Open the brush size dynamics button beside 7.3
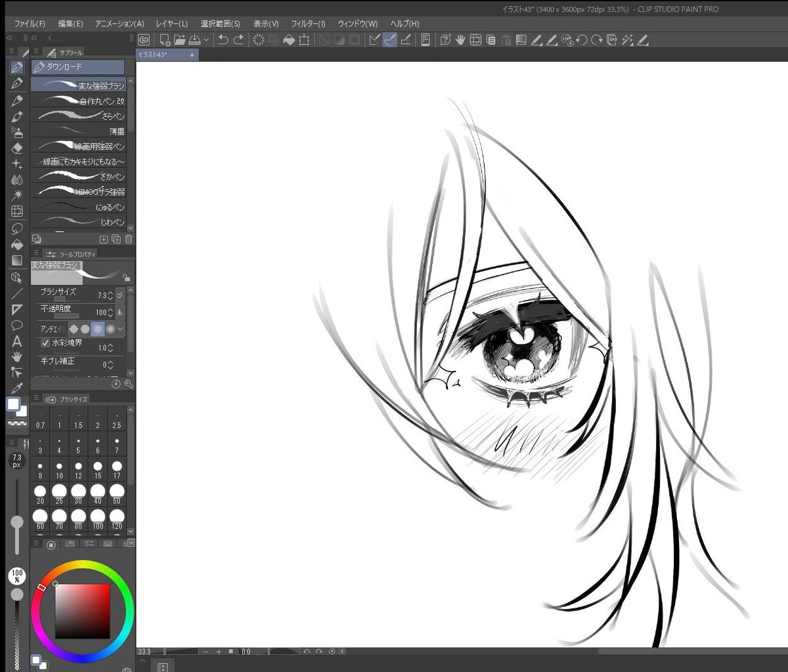Viewport: 788px width, 672px height. click(120, 295)
